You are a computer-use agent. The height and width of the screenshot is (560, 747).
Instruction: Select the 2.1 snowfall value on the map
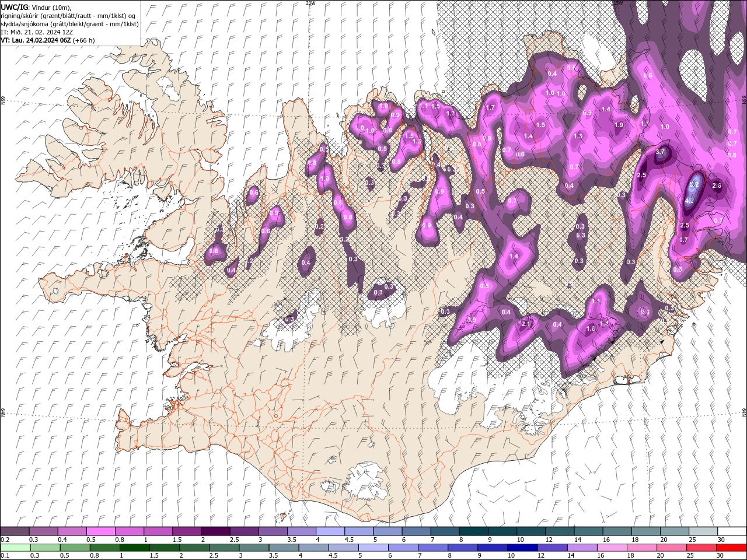point(526,324)
